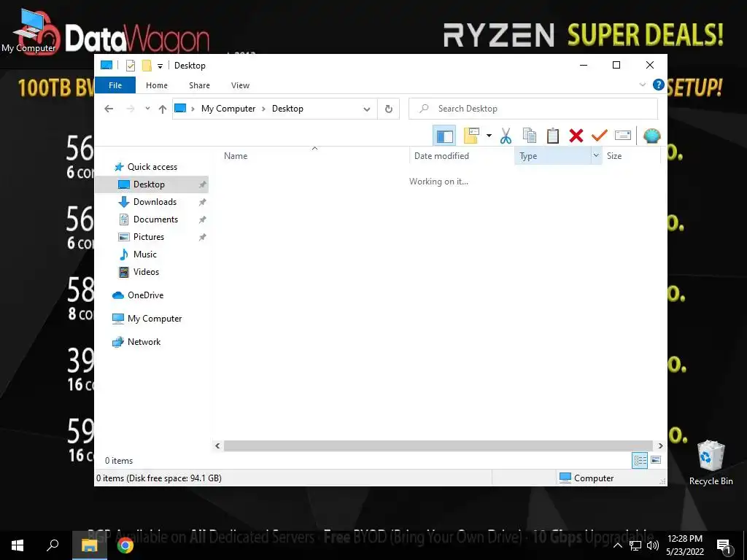Viewport: 747px width, 560px height.
Task: Open the address bar history dropdown
Action: pyautogui.click(x=367, y=109)
